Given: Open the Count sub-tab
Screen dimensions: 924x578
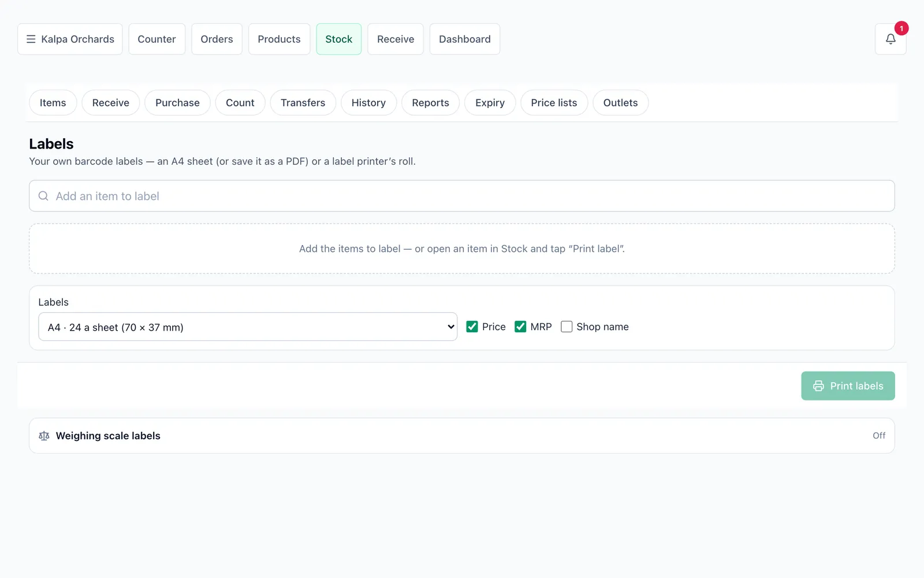Looking at the screenshot, I should pyautogui.click(x=240, y=103).
